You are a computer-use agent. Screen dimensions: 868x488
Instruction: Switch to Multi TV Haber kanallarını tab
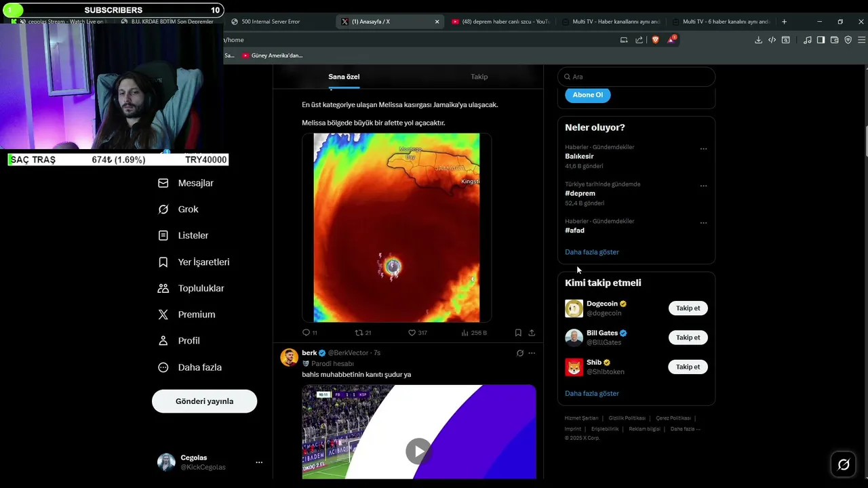coord(610,22)
